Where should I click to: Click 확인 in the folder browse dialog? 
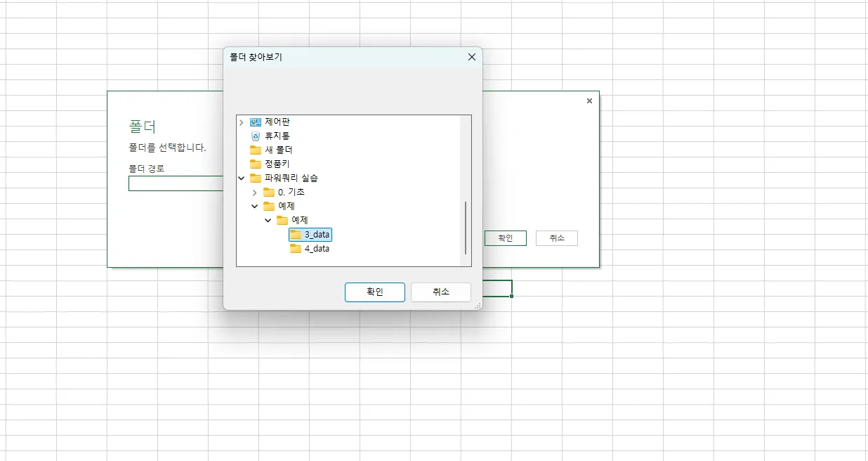pyautogui.click(x=374, y=292)
